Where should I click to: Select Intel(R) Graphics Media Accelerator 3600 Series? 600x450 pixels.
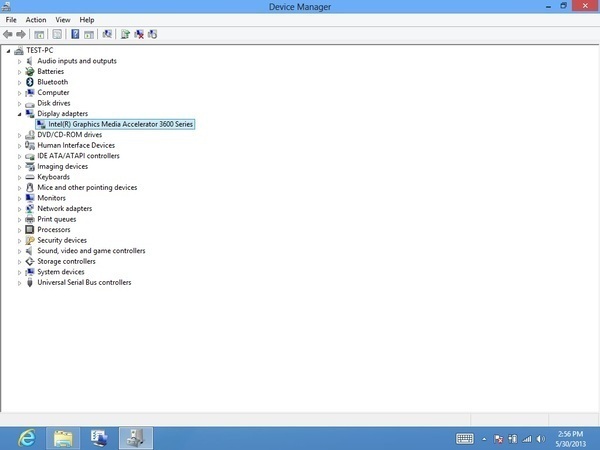(120, 124)
